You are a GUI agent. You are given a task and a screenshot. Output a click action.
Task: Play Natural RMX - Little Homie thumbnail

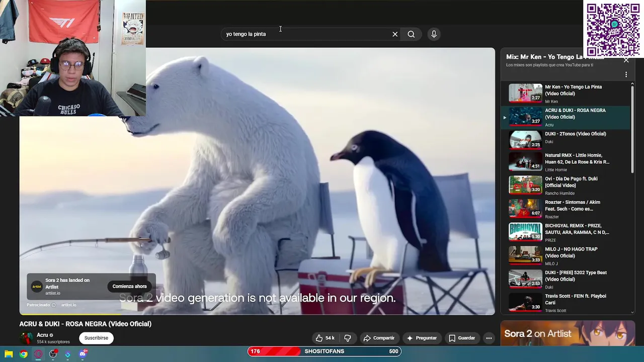coord(525,162)
